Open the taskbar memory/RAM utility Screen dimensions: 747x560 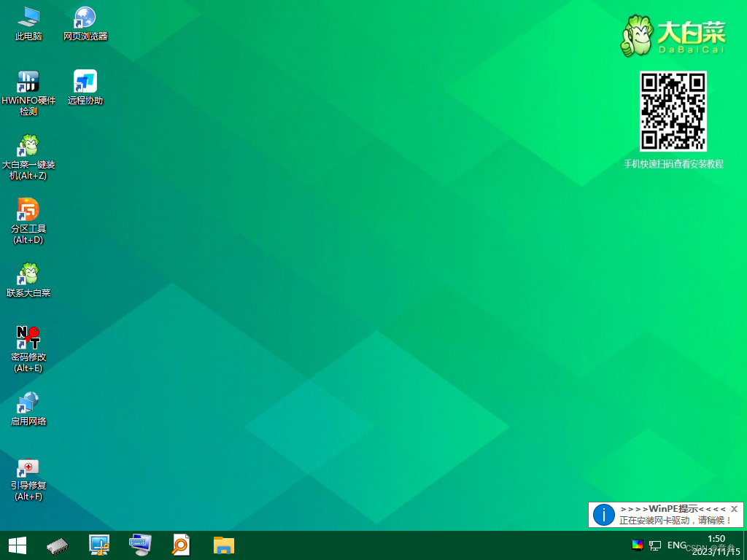pyautogui.click(x=57, y=545)
